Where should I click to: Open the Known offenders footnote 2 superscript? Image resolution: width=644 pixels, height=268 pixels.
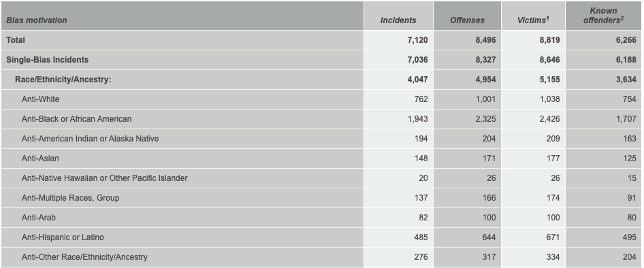[622, 18]
